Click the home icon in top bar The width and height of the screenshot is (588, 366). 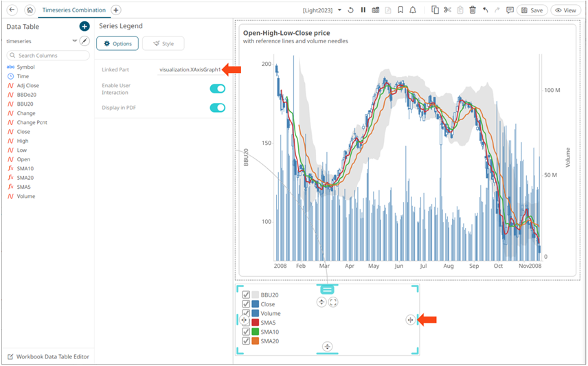[30, 10]
